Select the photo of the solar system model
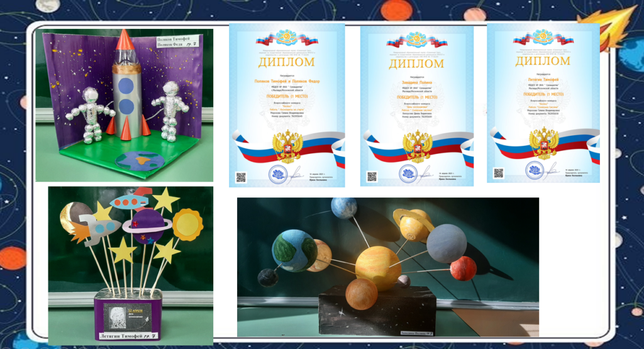 tap(388, 267)
